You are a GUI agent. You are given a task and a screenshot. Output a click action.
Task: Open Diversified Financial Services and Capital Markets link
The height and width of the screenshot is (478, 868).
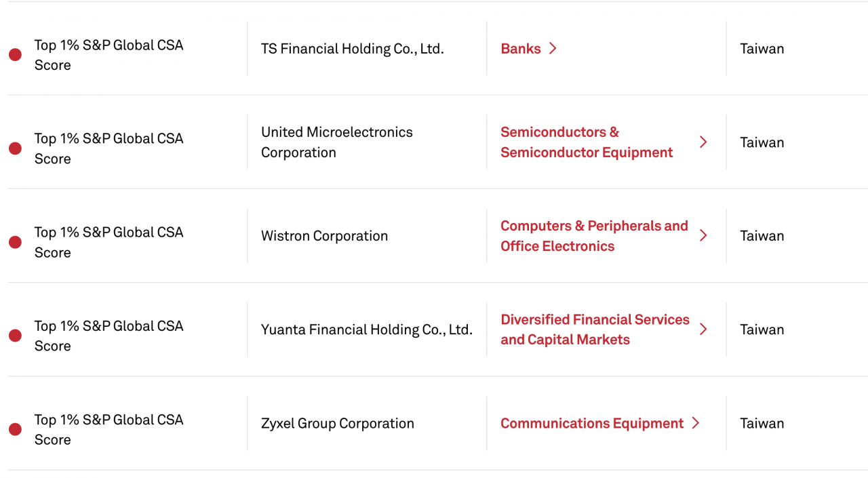(595, 330)
